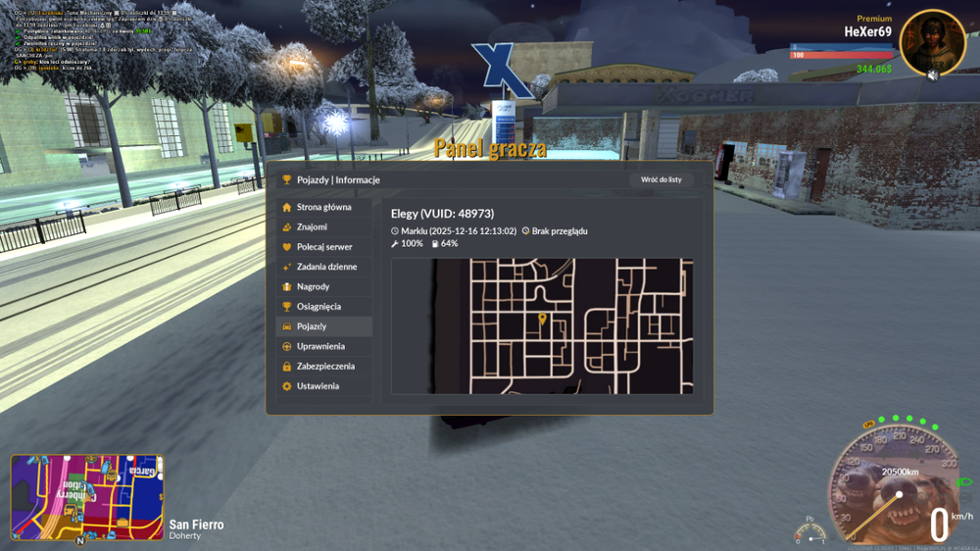Go to Zabezpieczenia settings
The image size is (980, 551).
pos(323,367)
